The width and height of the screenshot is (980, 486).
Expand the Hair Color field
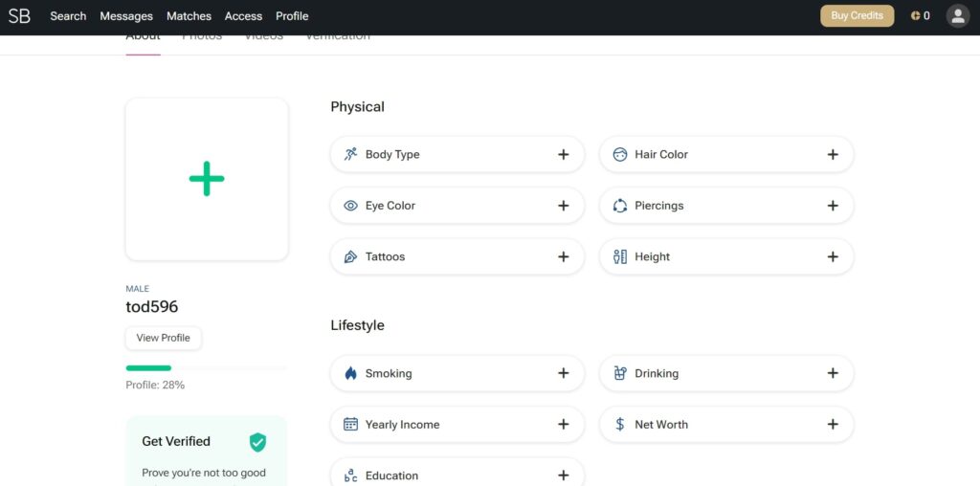832,154
